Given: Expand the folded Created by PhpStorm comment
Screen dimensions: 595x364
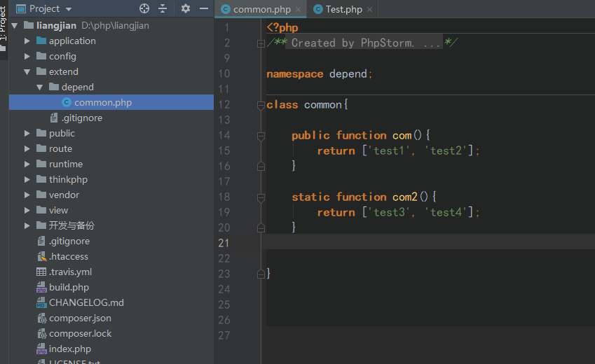Looking at the screenshot, I should click(x=261, y=43).
